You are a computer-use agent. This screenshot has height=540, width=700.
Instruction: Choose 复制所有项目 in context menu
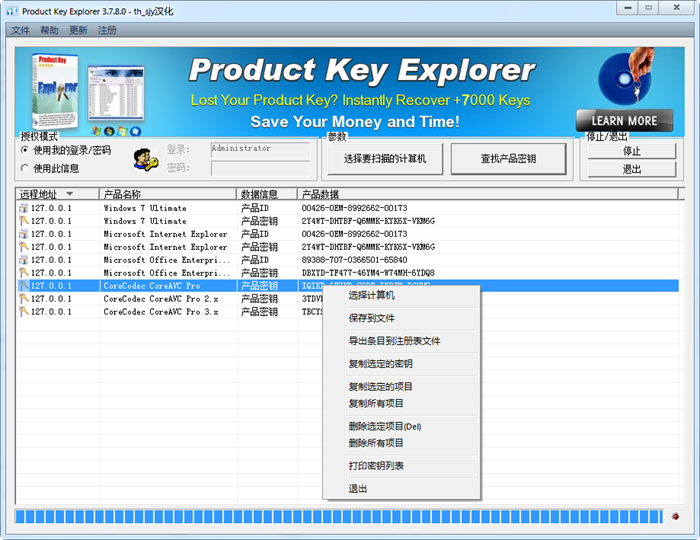[x=401, y=403]
